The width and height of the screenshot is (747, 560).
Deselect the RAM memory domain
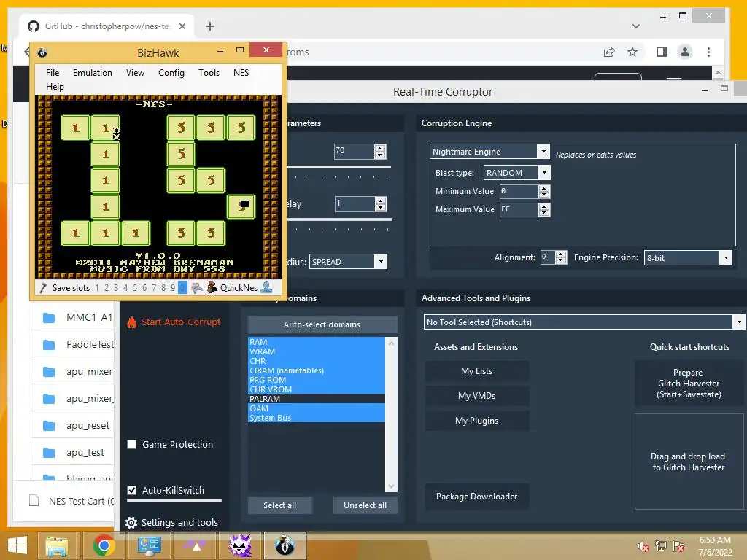click(317, 342)
